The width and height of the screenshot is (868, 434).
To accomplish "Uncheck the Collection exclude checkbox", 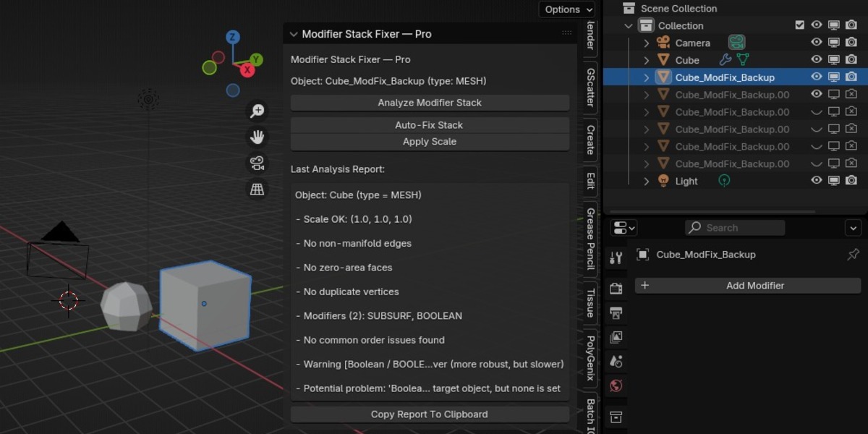I will click(799, 25).
